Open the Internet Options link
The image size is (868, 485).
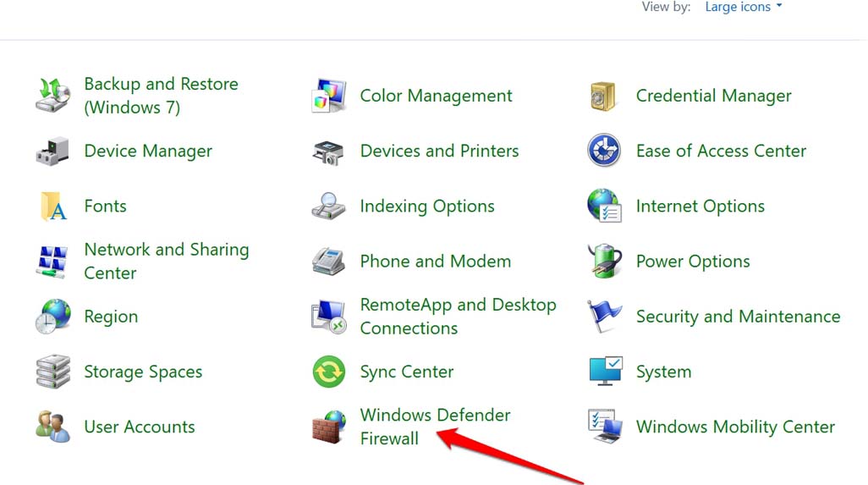coord(700,207)
